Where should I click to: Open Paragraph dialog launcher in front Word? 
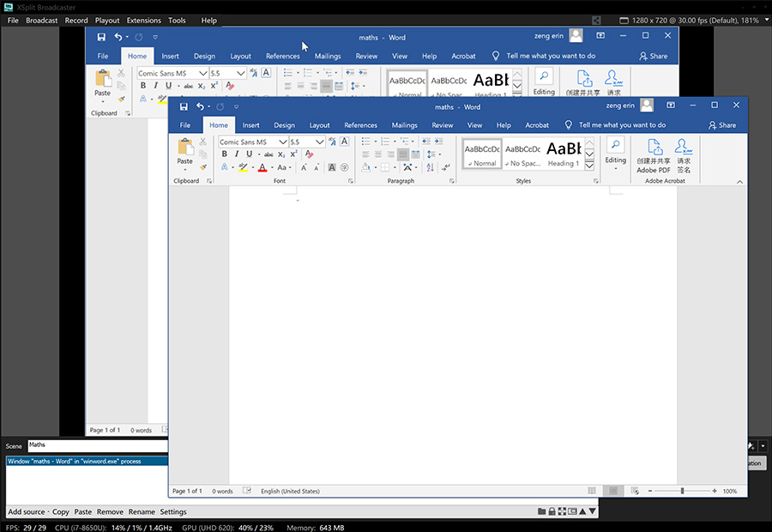[x=451, y=181]
